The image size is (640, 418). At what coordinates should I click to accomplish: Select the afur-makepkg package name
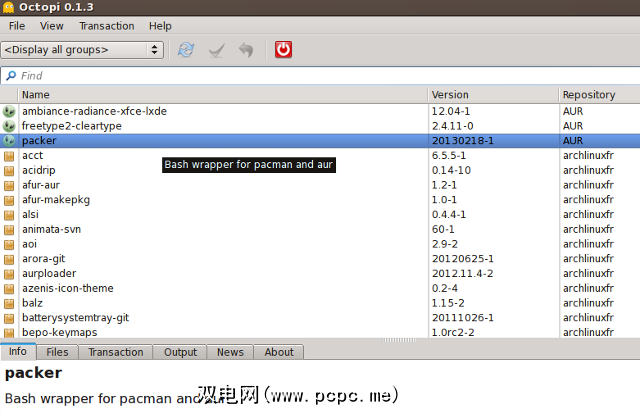point(56,200)
